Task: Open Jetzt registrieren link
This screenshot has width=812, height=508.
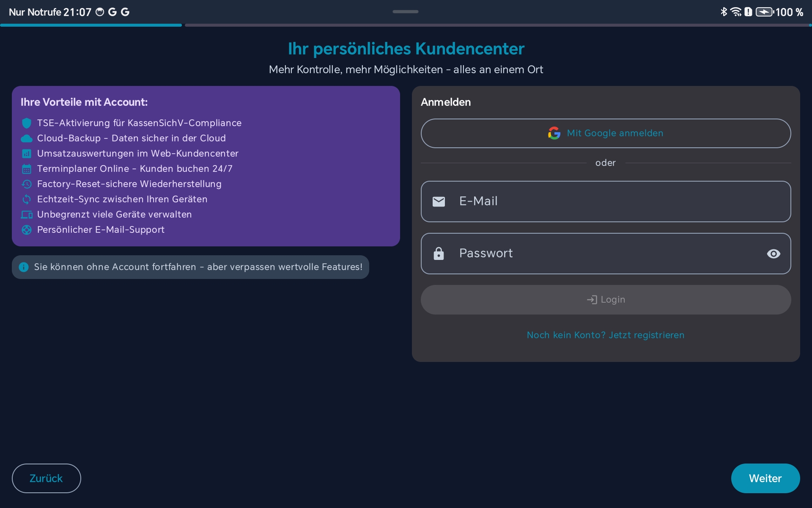Action: pyautogui.click(x=646, y=335)
